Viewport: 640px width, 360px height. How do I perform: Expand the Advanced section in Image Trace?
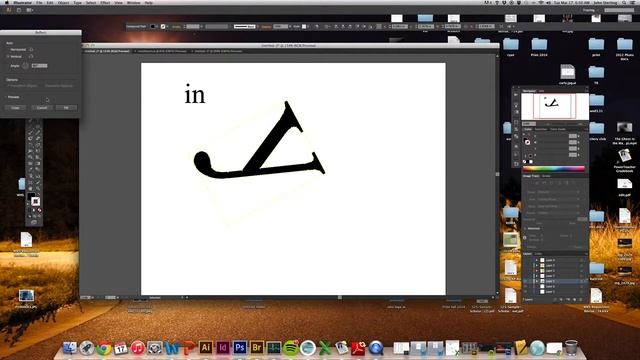[525, 229]
